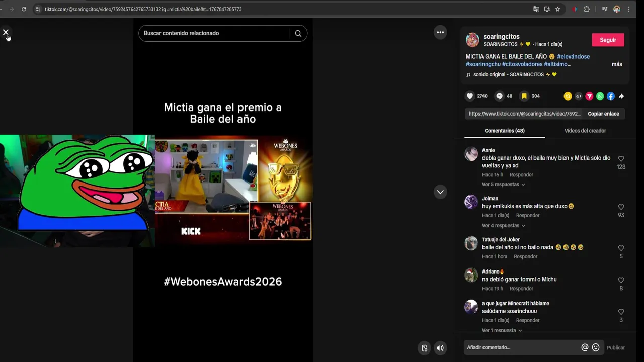Open soaringcitos profile name

click(x=501, y=37)
